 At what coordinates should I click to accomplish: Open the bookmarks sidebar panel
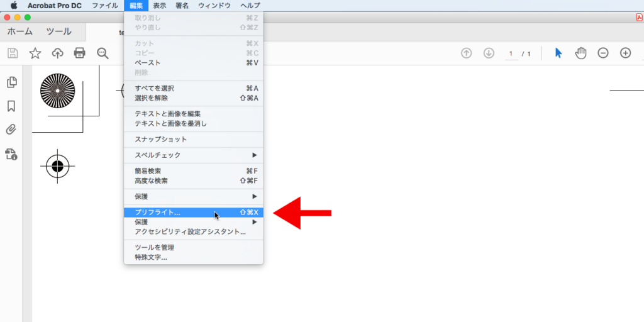click(11, 106)
